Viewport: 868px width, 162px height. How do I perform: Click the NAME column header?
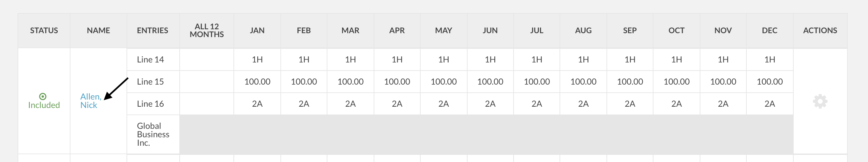point(98,31)
